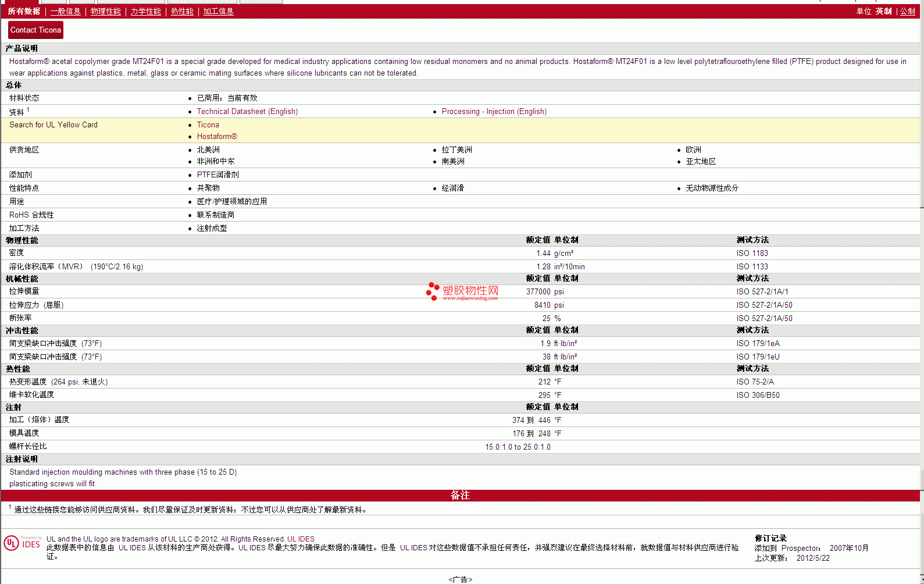Open the 所有数据 tab

point(24,12)
